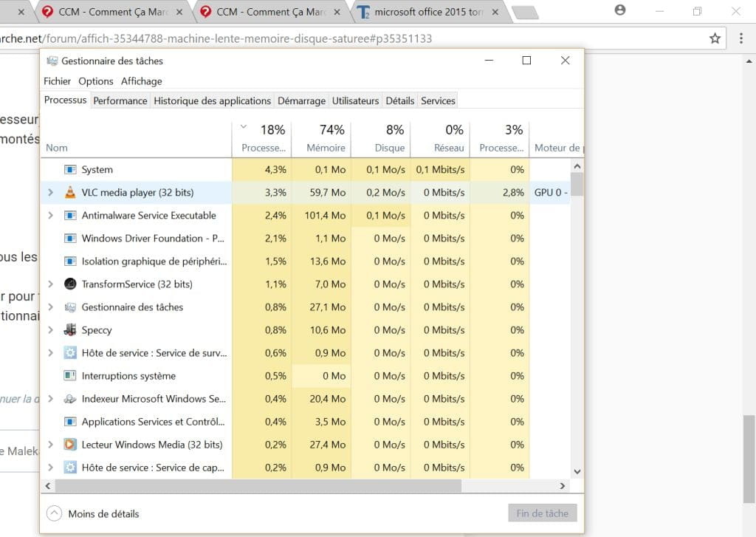Open the Chrome three-dot menu
Viewport: 756px width, 537px height.
741,38
